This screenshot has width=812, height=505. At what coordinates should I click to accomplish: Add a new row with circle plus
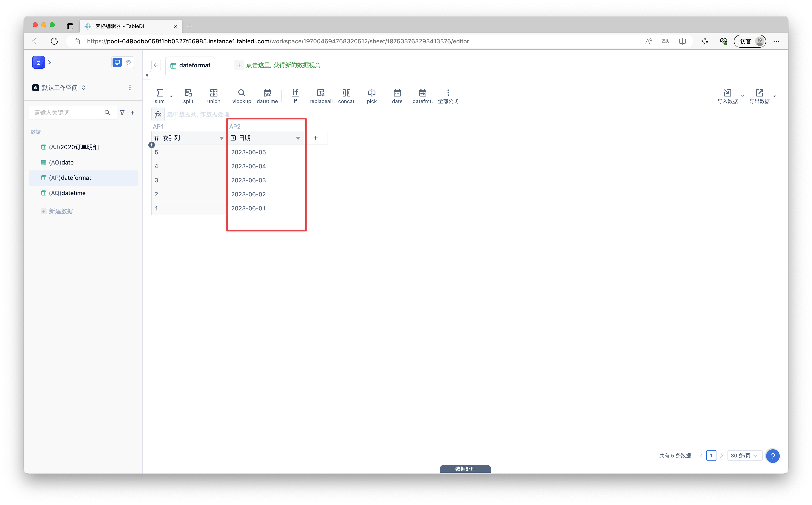151,145
